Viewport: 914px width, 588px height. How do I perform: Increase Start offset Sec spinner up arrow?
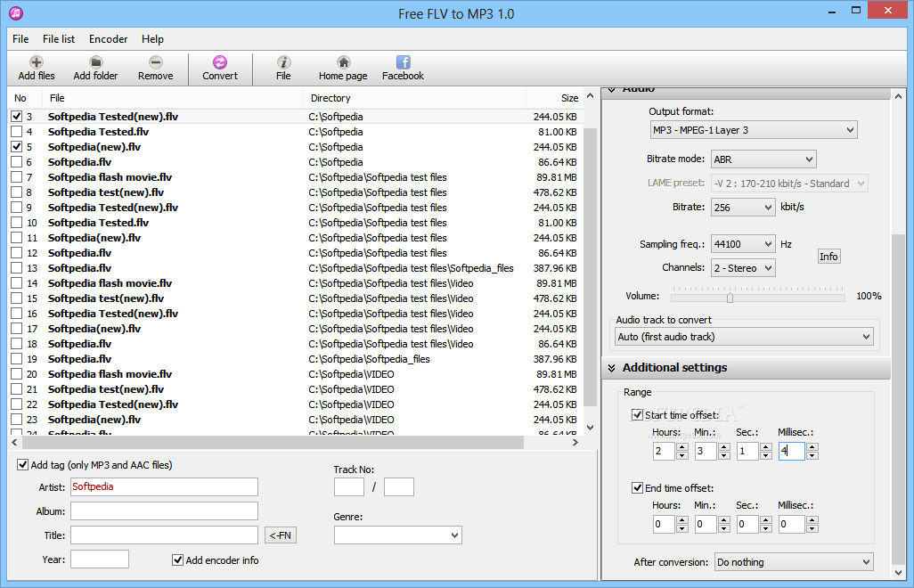pyautogui.click(x=766, y=447)
